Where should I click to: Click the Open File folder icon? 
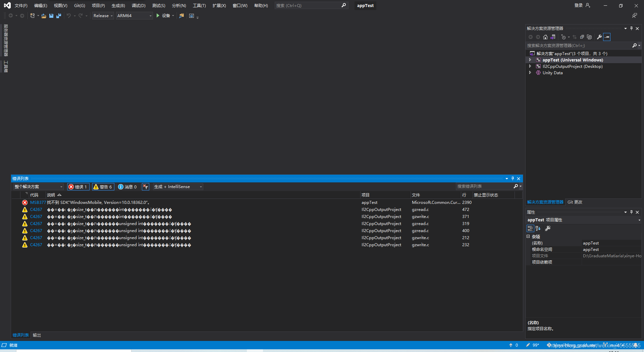coord(44,16)
